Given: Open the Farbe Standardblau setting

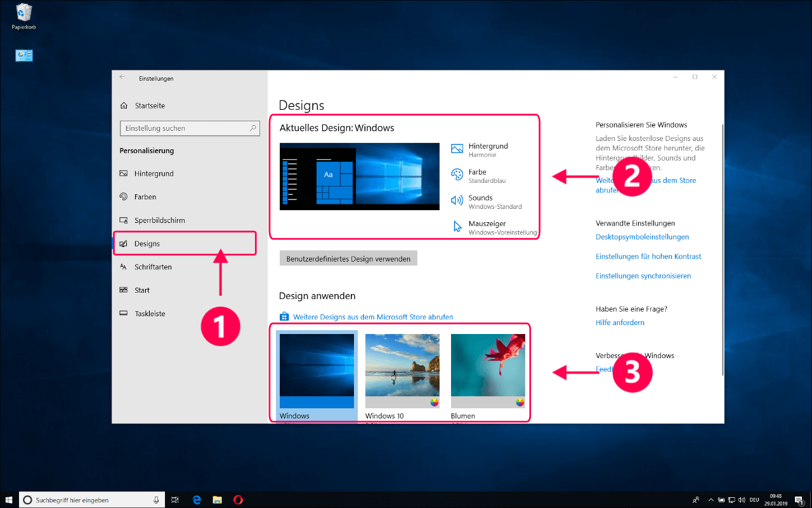Looking at the screenshot, I should pos(478,176).
